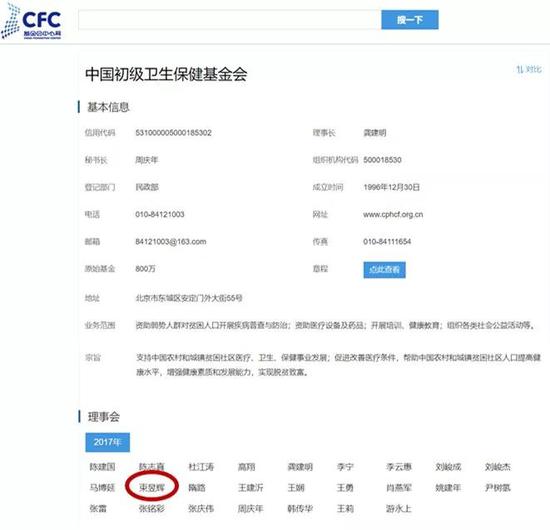
Task: Click the 秘书长 value 周庆年
Action: 147,160
